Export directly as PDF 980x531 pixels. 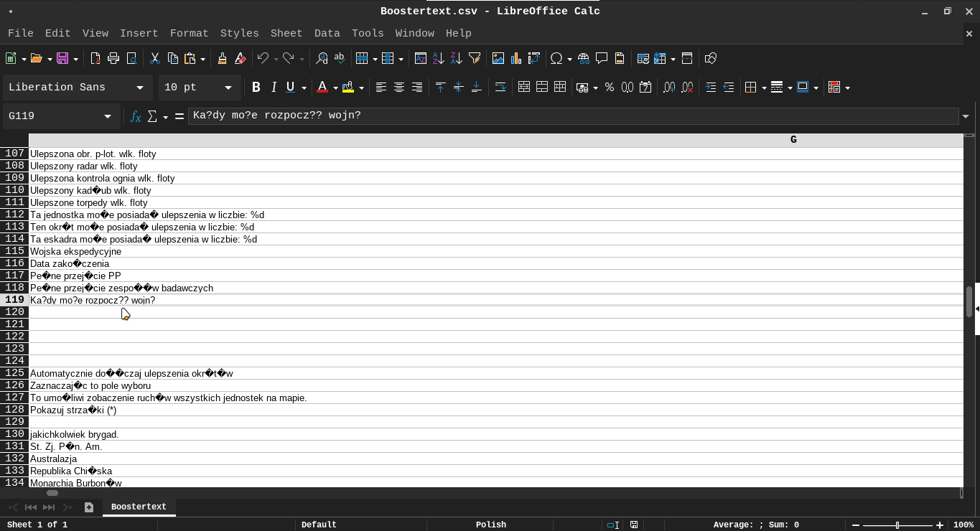tap(95, 59)
